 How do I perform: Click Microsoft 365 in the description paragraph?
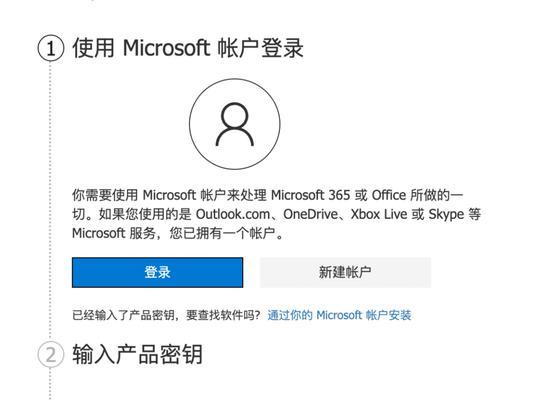310,195
